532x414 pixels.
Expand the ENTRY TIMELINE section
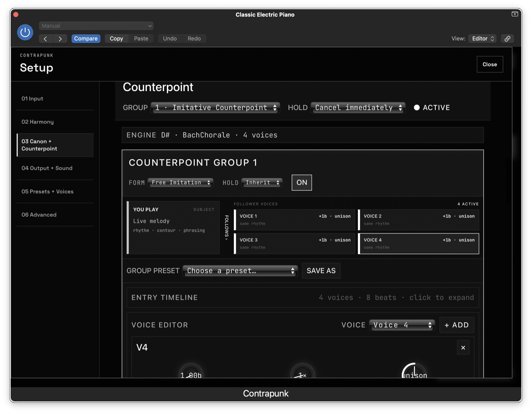(x=303, y=298)
